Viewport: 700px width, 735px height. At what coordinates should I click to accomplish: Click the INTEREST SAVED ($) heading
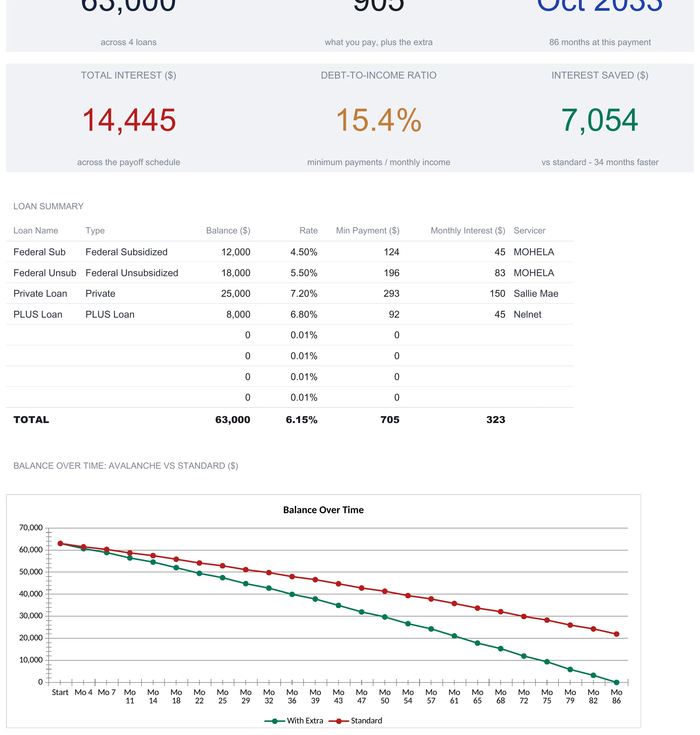click(x=600, y=75)
